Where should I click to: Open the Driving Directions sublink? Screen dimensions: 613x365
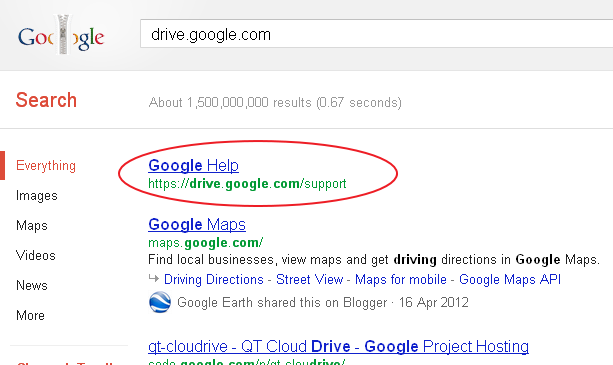[x=214, y=279]
